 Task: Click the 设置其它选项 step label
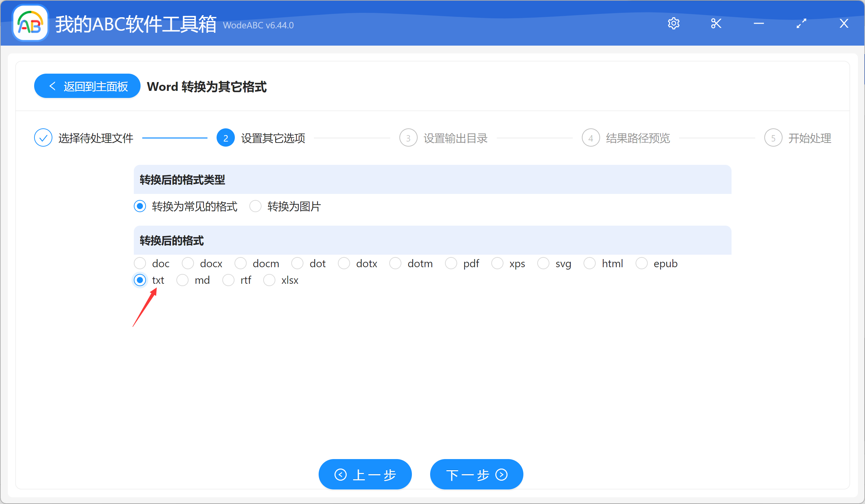272,137
